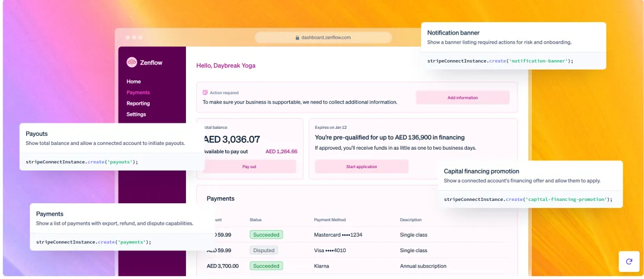Viewport: 644px width, 279px height.
Task: Click the Action required note icon
Action: click(205, 93)
